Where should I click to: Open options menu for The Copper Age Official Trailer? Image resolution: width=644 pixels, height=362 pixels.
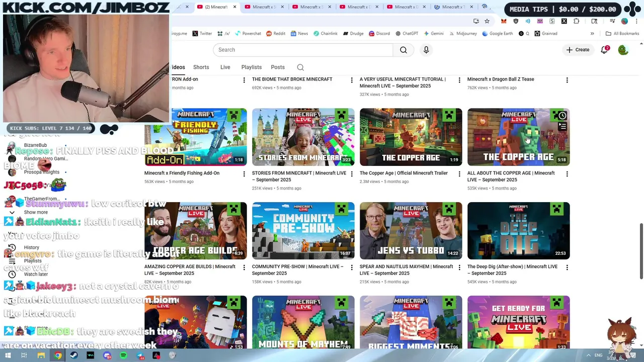459,174
